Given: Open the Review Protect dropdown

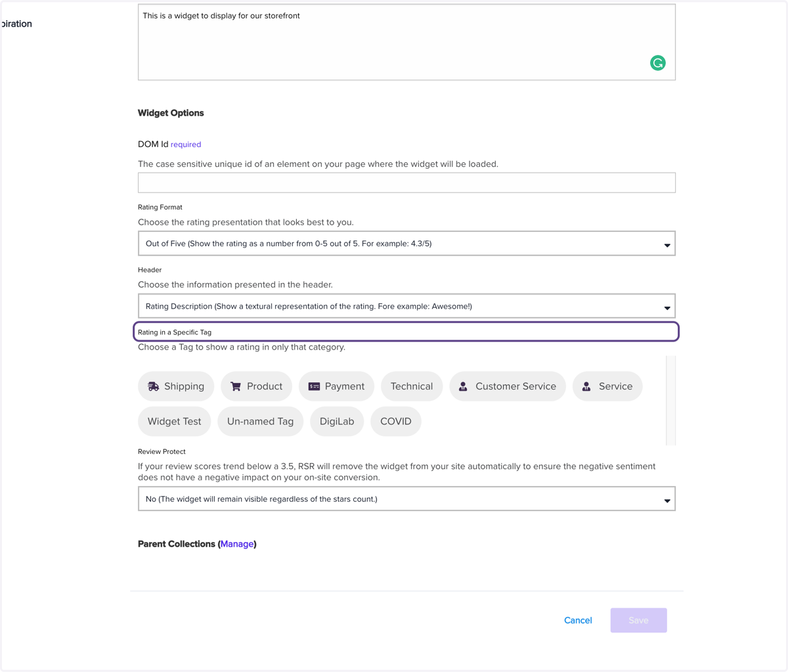Looking at the screenshot, I should coord(406,499).
